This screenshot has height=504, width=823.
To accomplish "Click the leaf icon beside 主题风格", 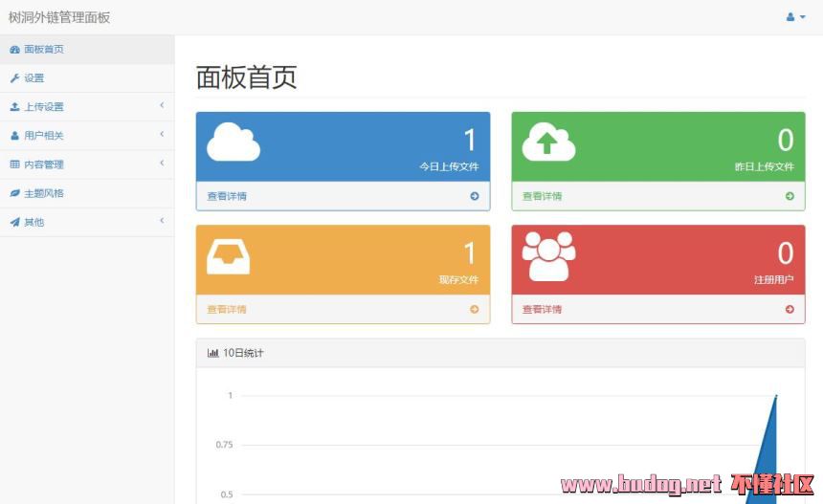I will pos(14,193).
